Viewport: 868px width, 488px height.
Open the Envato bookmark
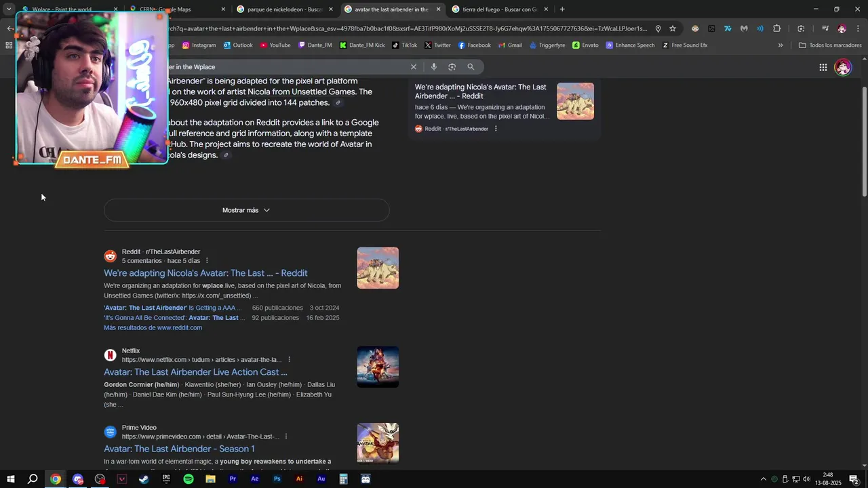pyautogui.click(x=585, y=45)
